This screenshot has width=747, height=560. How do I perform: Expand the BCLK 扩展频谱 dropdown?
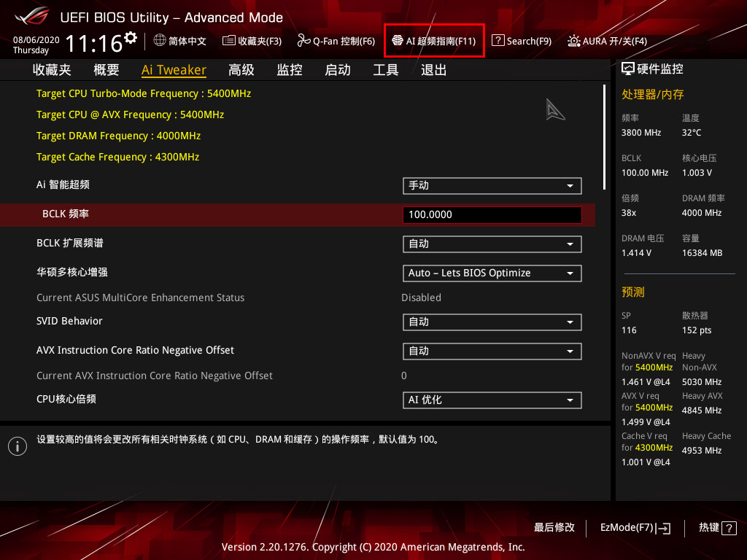[492, 244]
